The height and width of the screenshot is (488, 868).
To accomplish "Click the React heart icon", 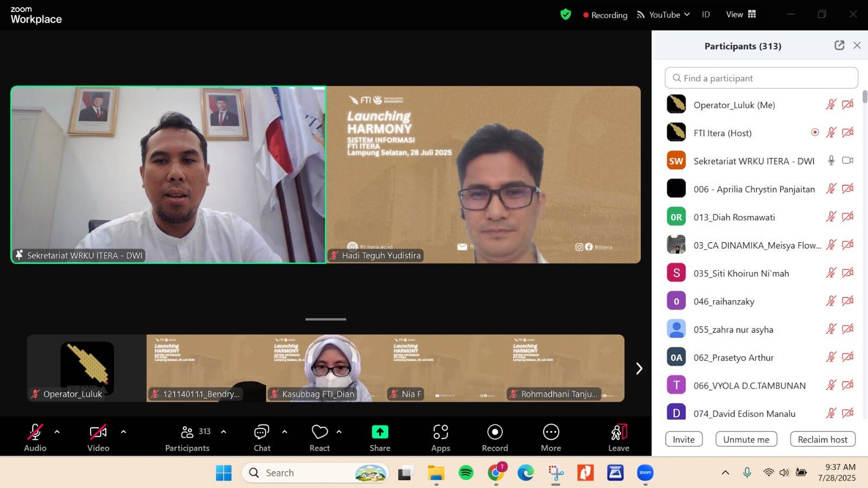I will tap(320, 433).
